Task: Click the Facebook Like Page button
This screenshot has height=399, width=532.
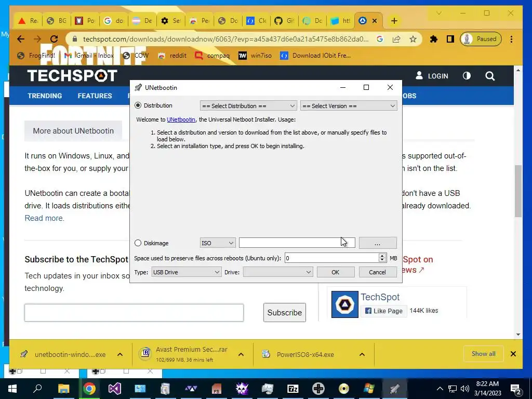Action: 384,311
